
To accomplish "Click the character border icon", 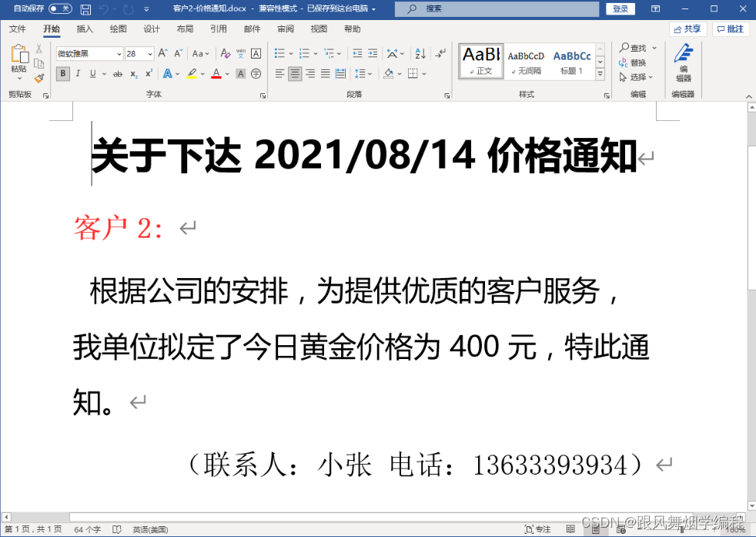I will tap(256, 53).
